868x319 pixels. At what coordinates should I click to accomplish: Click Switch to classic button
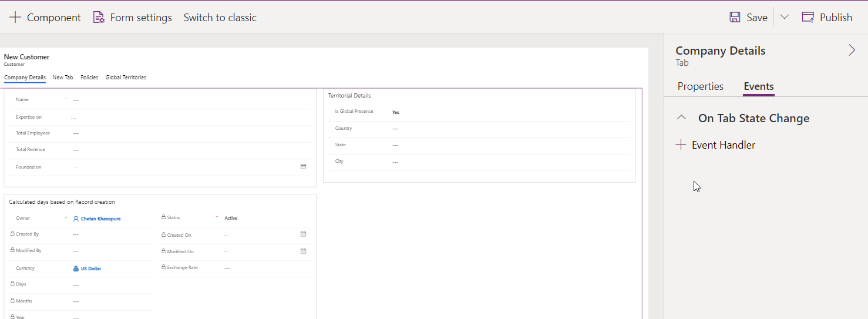[220, 18]
